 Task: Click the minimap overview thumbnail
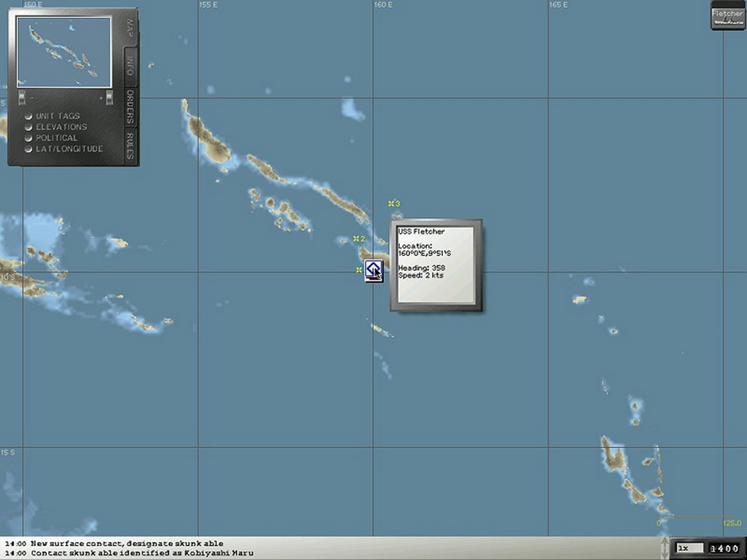pyautogui.click(x=64, y=52)
